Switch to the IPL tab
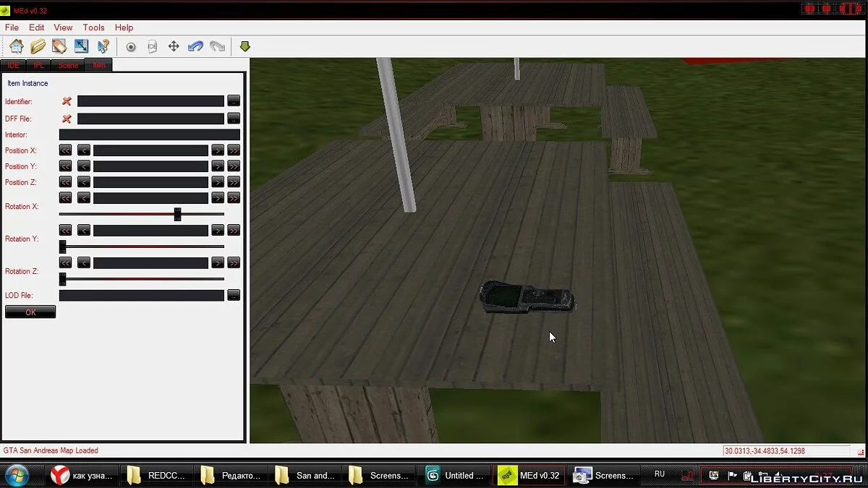868x488 pixels. pyautogui.click(x=39, y=65)
